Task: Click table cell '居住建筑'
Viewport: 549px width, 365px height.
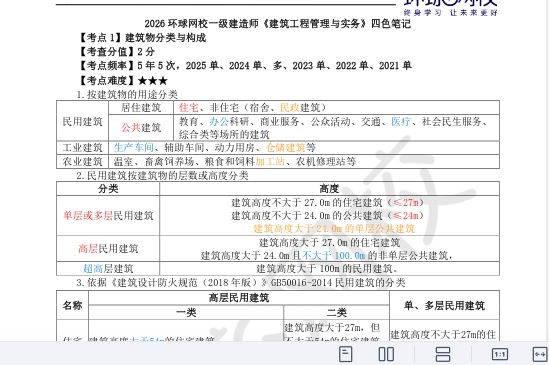Action: 141,108
